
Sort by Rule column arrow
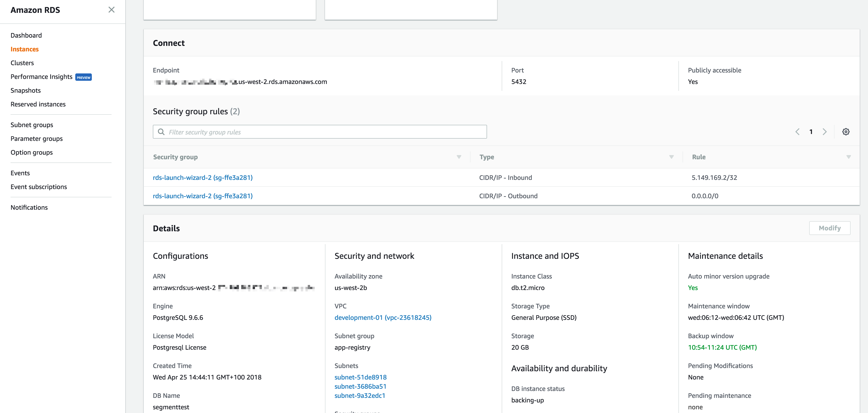tap(848, 157)
